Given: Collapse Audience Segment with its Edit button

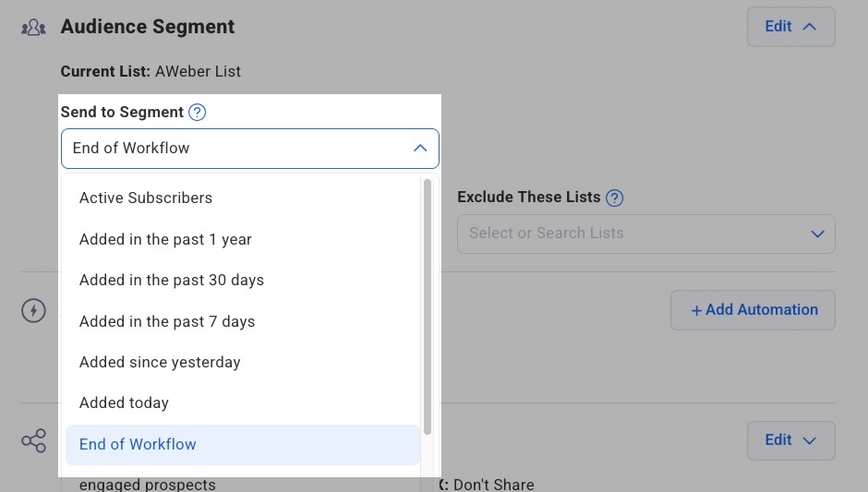Looking at the screenshot, I should 790,27.
